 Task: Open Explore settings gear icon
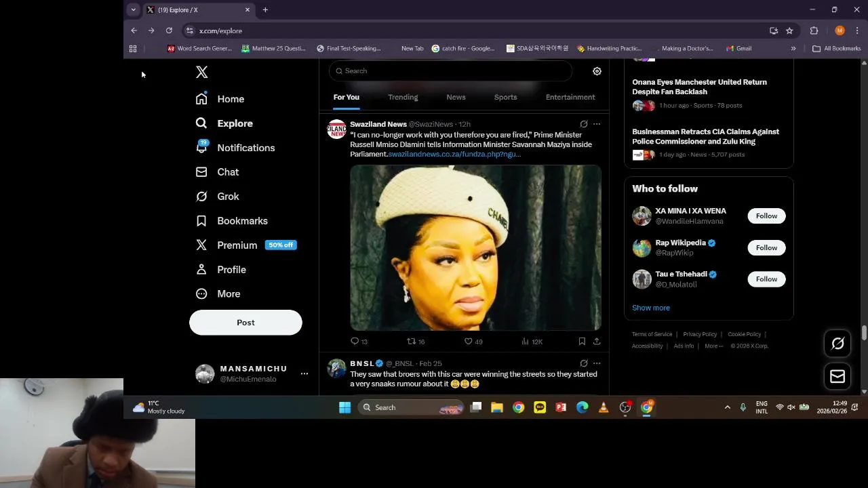[597, 70]
